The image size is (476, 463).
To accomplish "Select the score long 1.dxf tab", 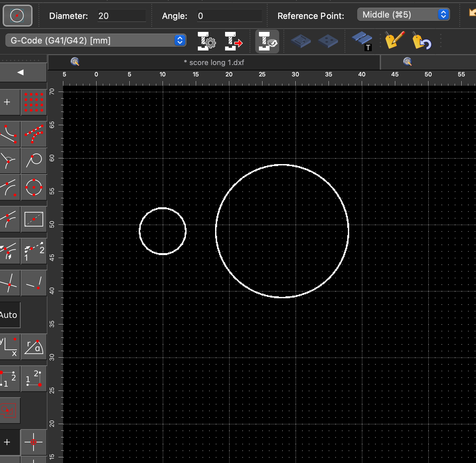I will coord(214,62).
